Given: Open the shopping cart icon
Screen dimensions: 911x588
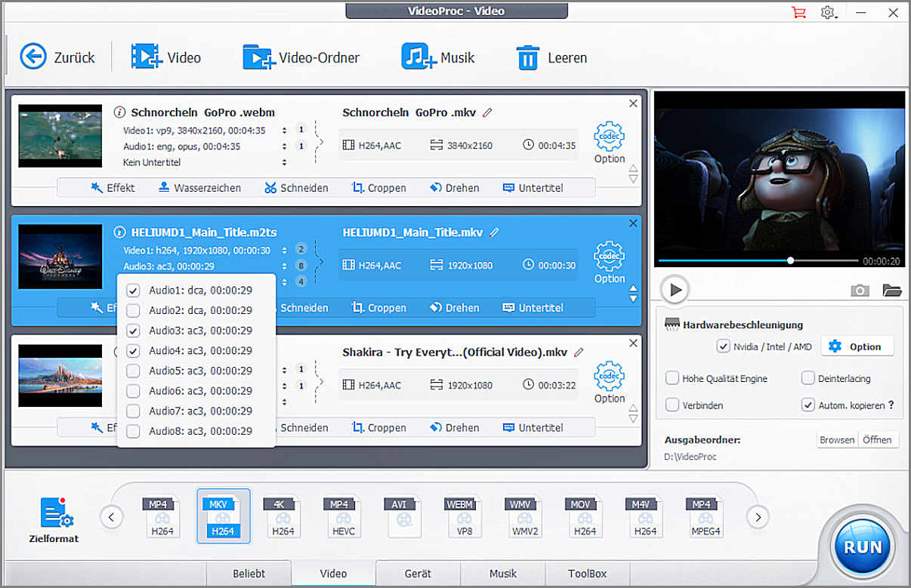Looking at the screenshot, I should click(x=798, y=13).
